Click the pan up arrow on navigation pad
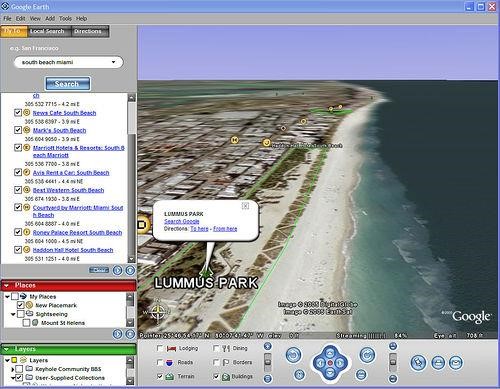Screen dimensions: 500x389 [330, 353]
